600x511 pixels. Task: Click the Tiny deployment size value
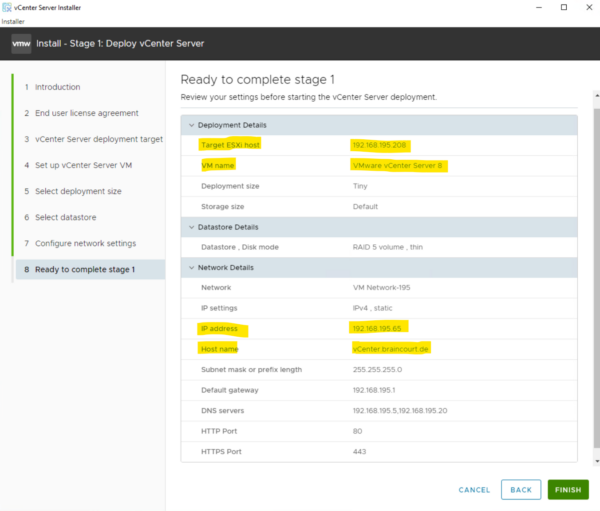[360, 186]
